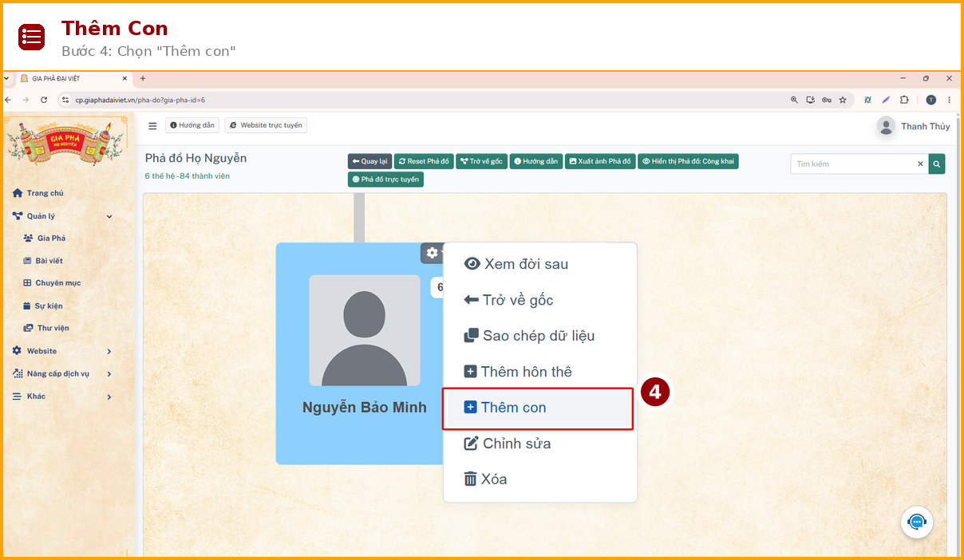
Task: Toggle the hamburger sidebar menu icon
Action: [x=152, y=125]
